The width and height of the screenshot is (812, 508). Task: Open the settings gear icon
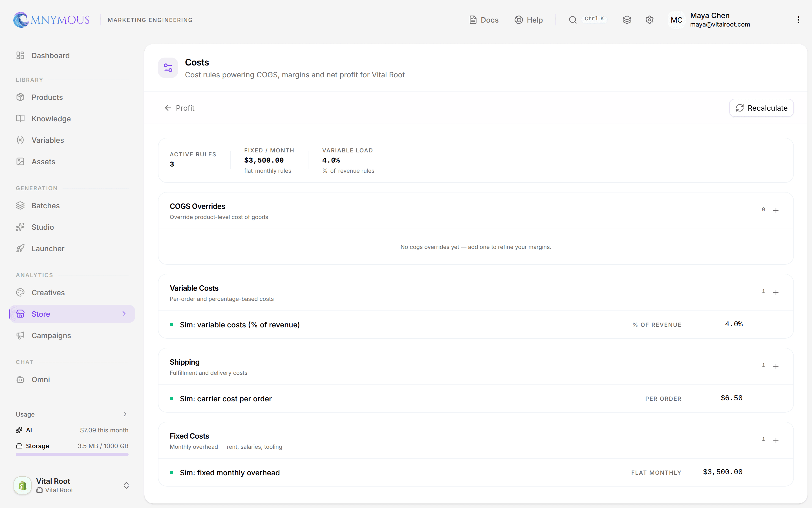649,20
